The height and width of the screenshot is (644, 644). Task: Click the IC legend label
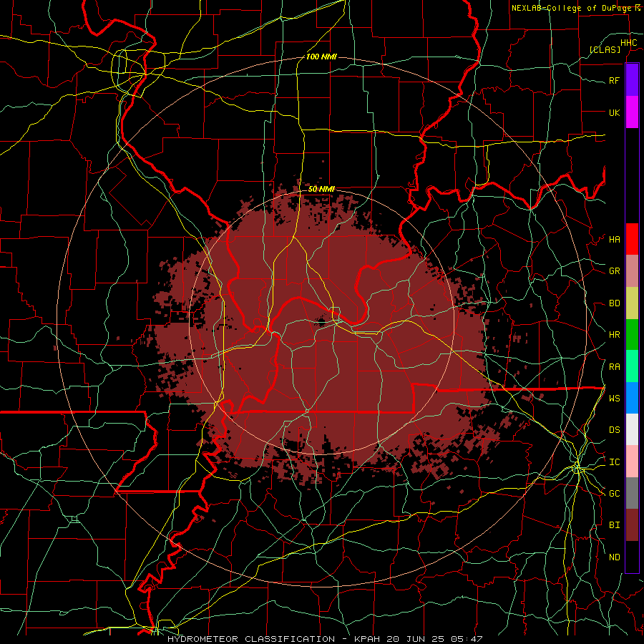tap(614, 462)
